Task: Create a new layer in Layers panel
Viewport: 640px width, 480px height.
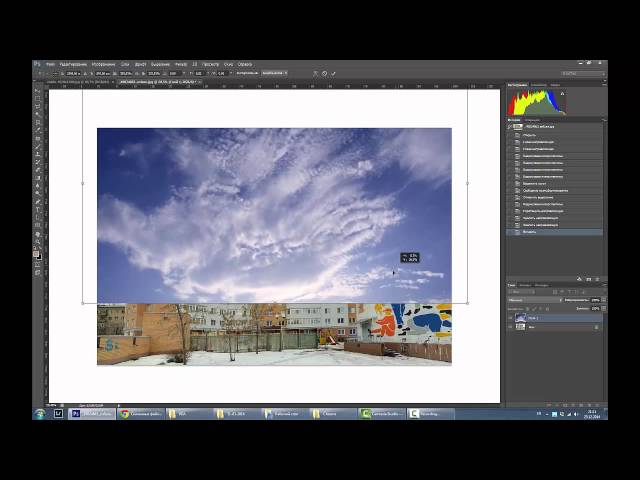Action: coord(590,405)
